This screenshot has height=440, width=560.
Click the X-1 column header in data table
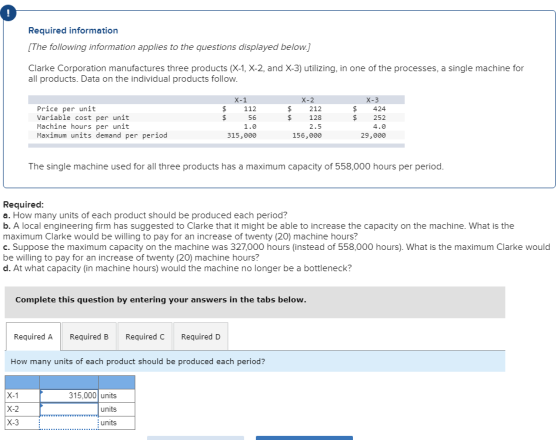pos(240,100)
